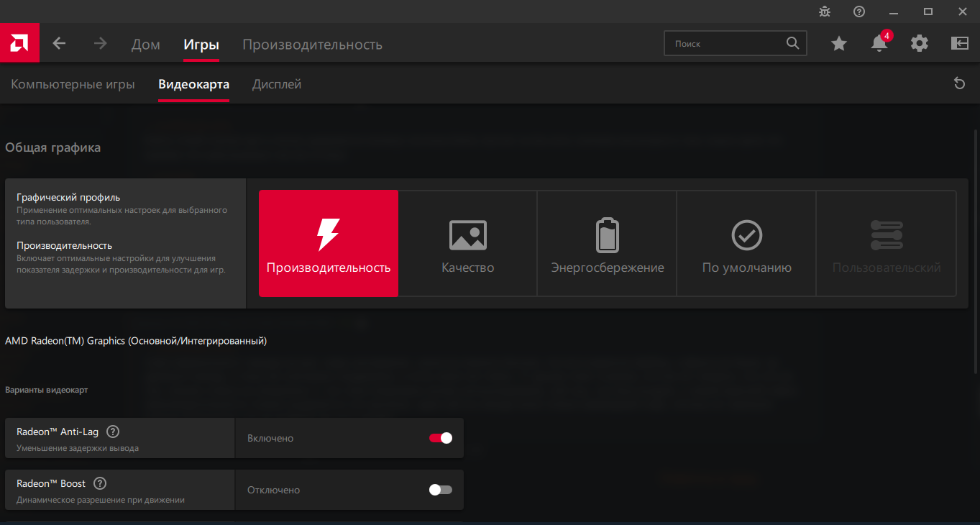Click the search magnifier icon
The width and height of the screenshot is (980, 525).
coord(792,43)
